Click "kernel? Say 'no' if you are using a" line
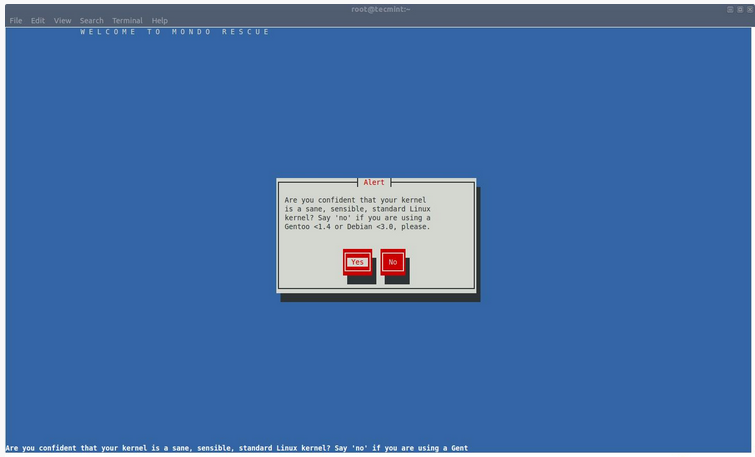 (357, 218)
